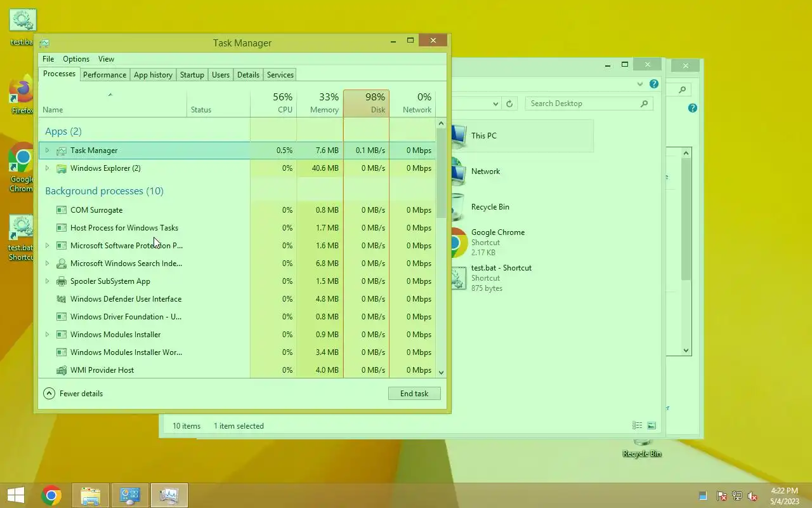Image resolution: width=812 pixels, height=508 pixels.
Task: Open the View menu
Action: pos(106,59)
